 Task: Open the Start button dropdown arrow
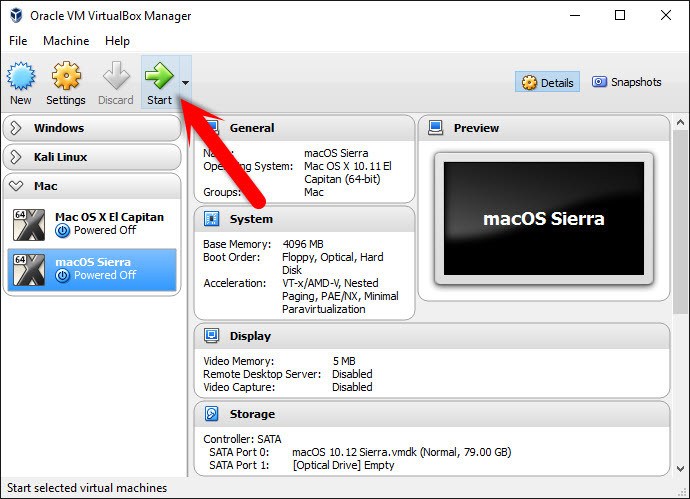click(185, 82)
